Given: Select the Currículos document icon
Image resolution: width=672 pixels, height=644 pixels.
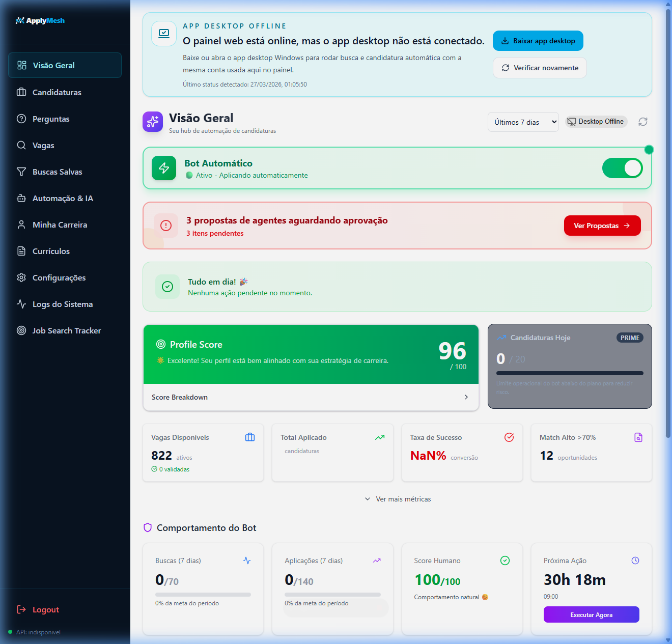Looking at the screenshot, I should (x=21, y=251).
